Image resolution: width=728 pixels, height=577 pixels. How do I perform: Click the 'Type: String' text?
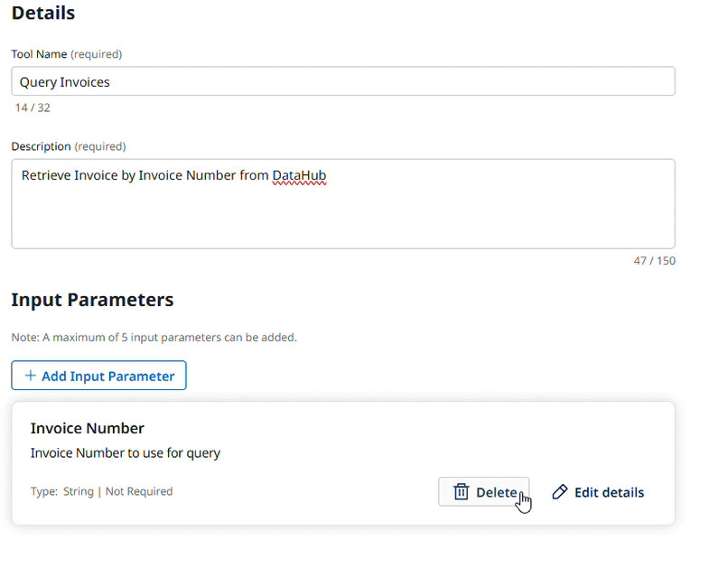(x=62, y=492)
